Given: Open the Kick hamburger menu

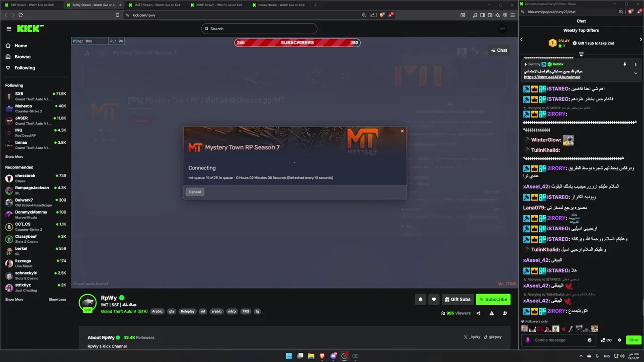Looking at the screenshot, I should [x=9, y=29].
